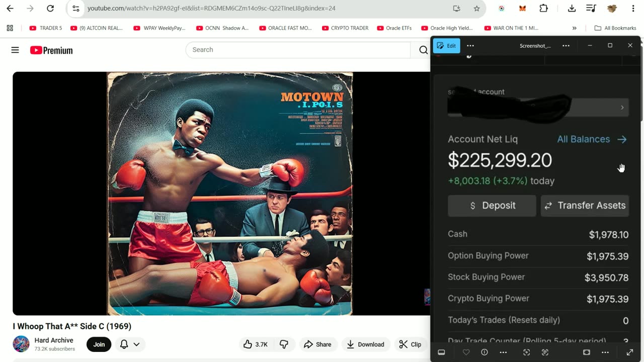This screenshot has width=644, height=362.
Task: Click the +8,003.18 (+3.7%) today text
Action: [501, 181]
